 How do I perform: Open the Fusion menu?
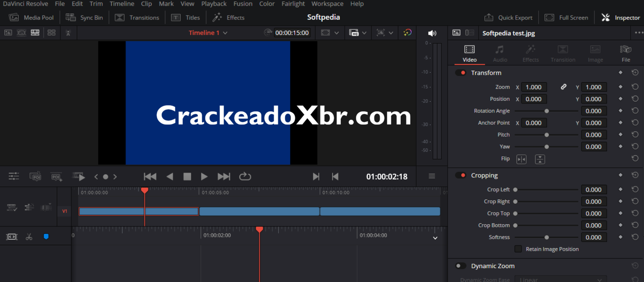pos(243,4)
